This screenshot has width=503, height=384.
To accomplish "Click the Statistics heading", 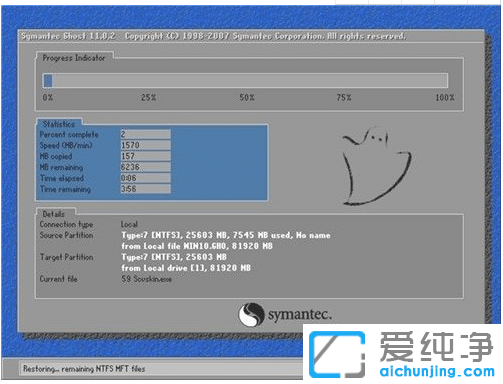I will coord(59,124).
